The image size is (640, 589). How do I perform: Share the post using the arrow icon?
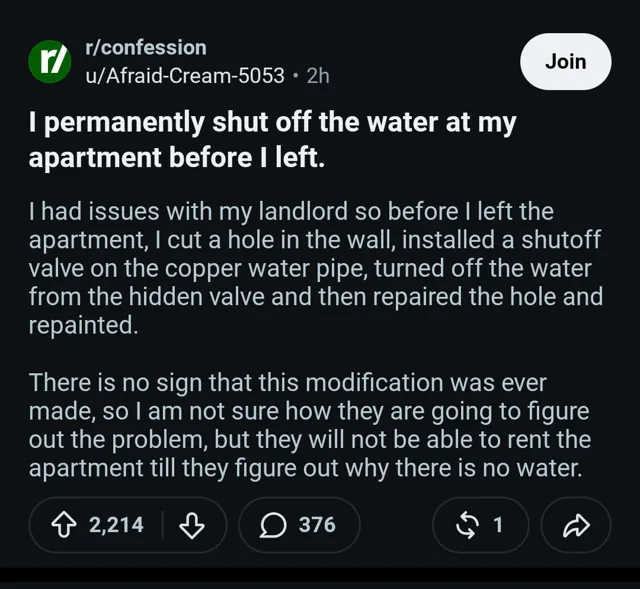click(576, 525)
